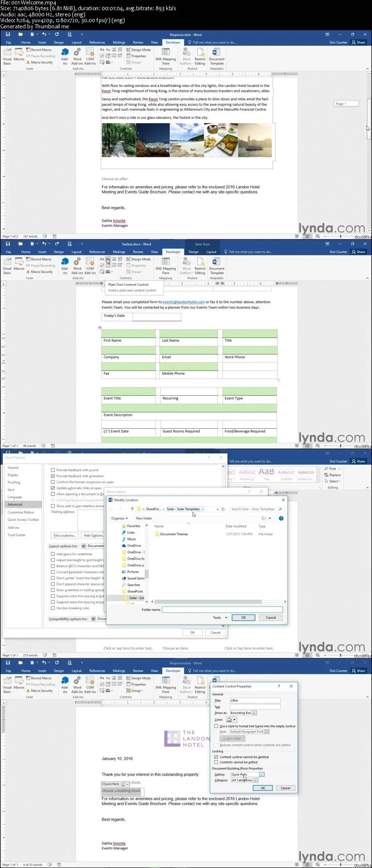This screenshot has height=868, width=372.
Task: Uncheck Update automatic links at open
Action: [x=53, y=488]
